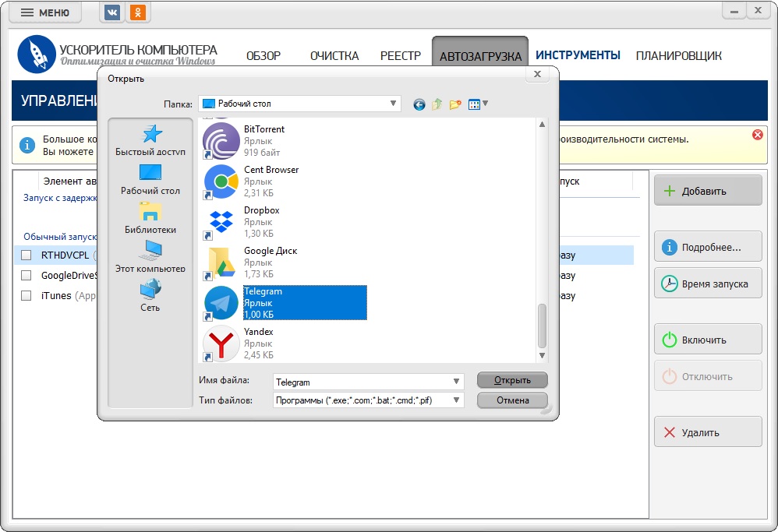778x532 pixels.
Task: Click the Удалить button
Action: 708,432
